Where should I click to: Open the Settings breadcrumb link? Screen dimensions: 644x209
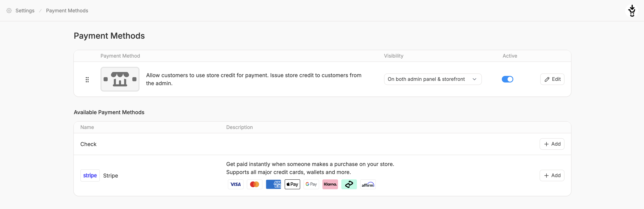pos(25,10)
